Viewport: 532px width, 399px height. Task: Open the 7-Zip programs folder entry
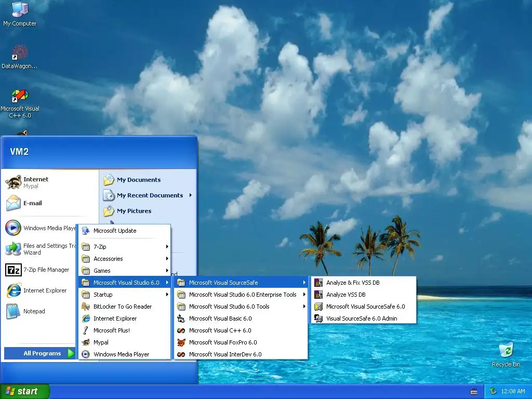coord(125,247)
